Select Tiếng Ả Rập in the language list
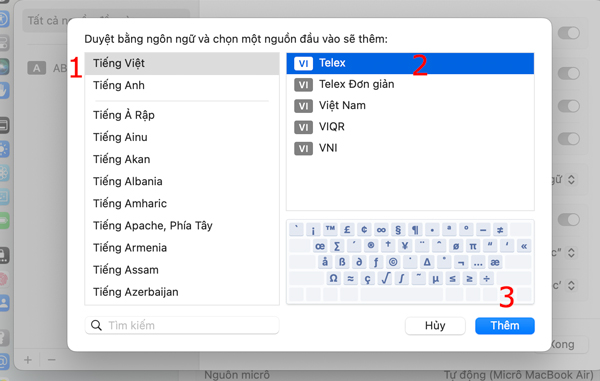 [x=182, y=115]
